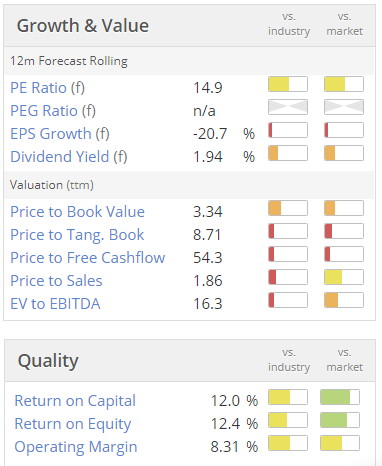Open the Price to Sales link
The height and width of the screenshot is (466, 382).
[x=56, y=281]
